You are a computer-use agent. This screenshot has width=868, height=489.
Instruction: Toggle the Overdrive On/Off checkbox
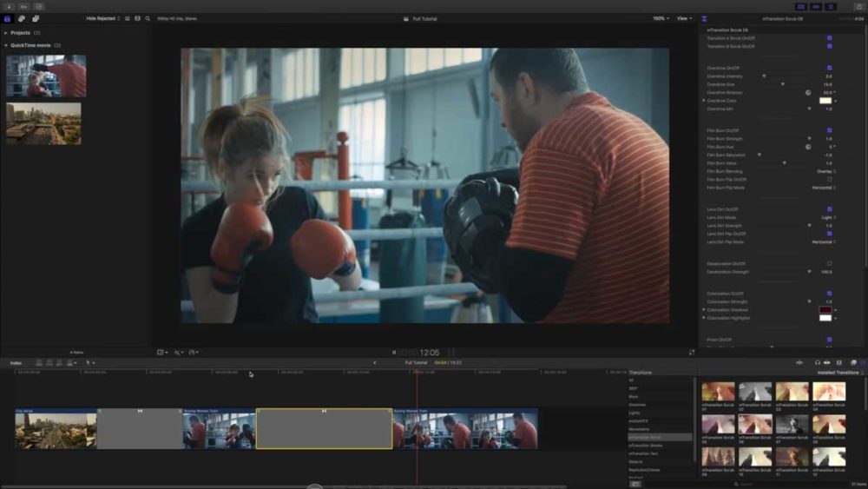click(829, 68)
